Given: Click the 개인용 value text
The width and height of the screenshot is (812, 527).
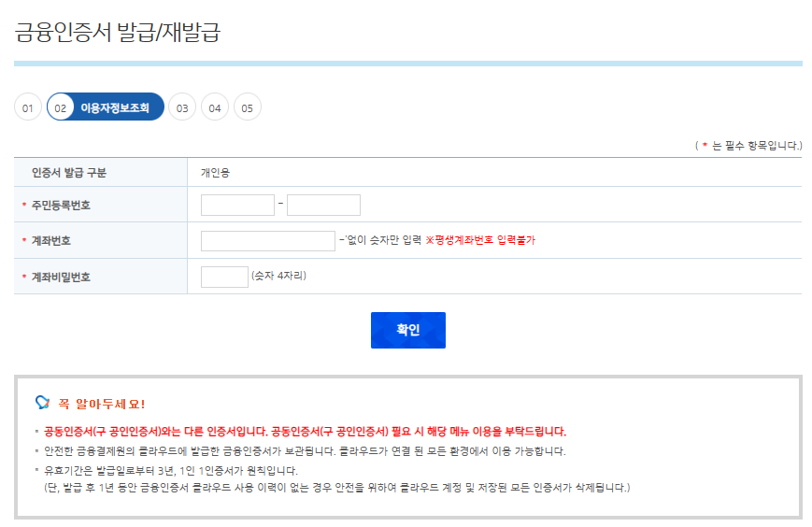Looking at the screenshot, I should click(216, 173).
